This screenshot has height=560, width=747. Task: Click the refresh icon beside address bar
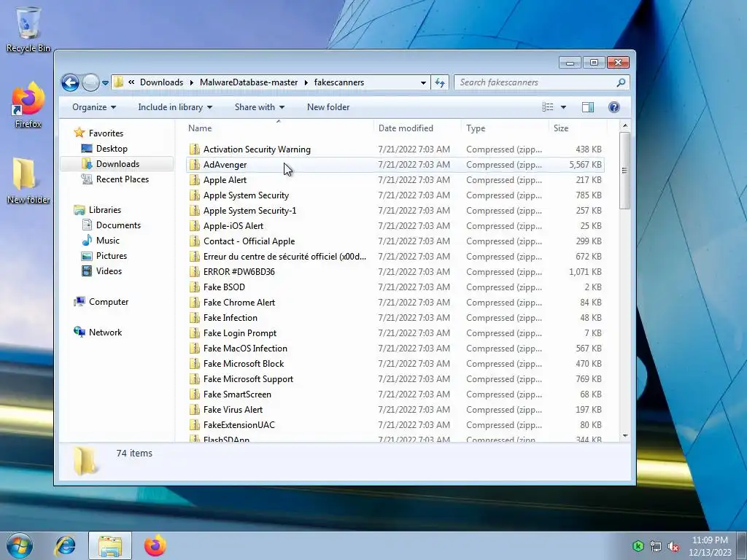click(440, 83)
